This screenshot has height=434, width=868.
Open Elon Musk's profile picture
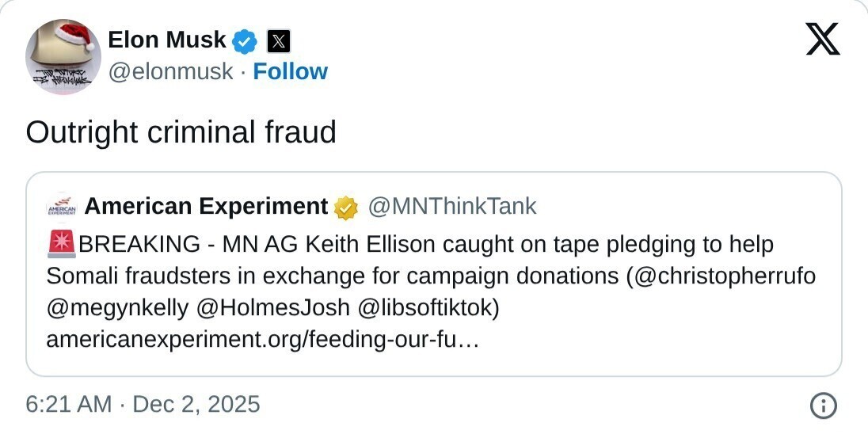(x=63, y=56)
